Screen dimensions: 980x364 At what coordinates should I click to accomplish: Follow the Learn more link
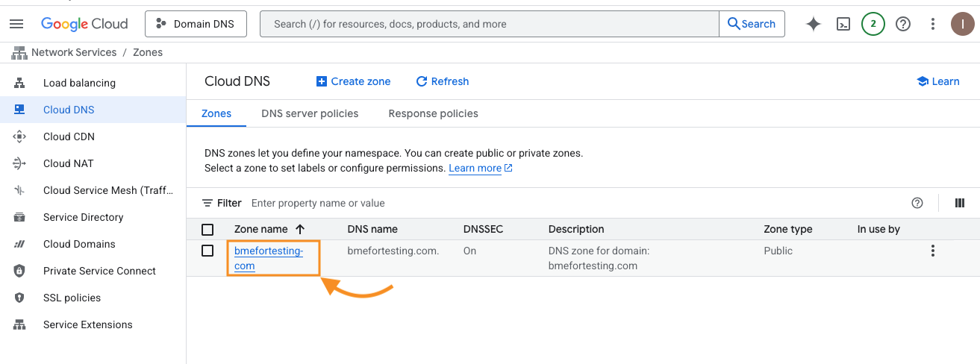[x=481, y=168]
